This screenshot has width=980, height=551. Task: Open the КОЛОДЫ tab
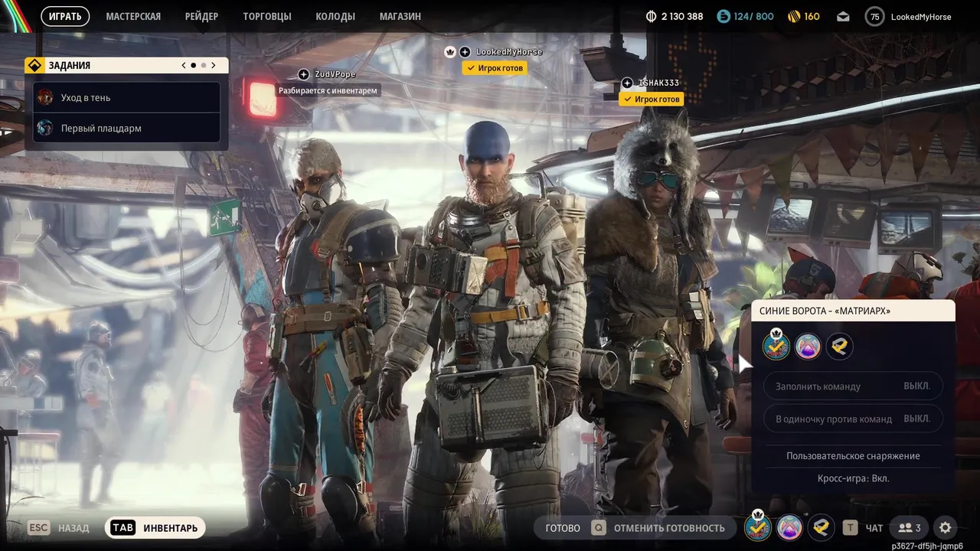point(335,16)
